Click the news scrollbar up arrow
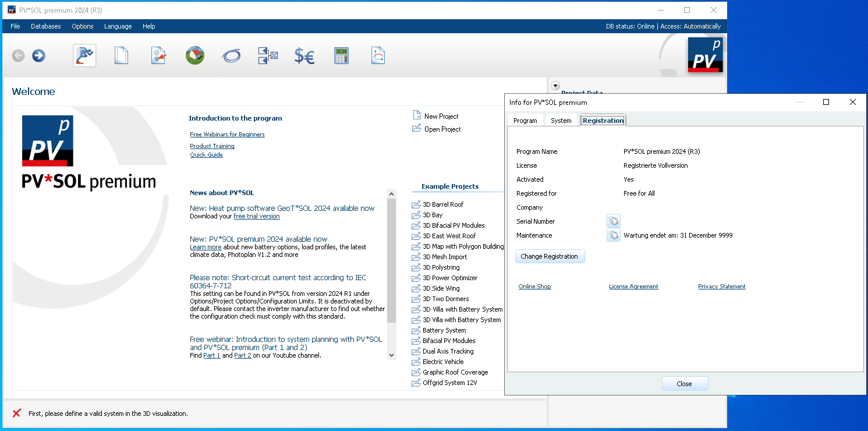The height and width of the screenshot is (431, 868). pos(391,193)
